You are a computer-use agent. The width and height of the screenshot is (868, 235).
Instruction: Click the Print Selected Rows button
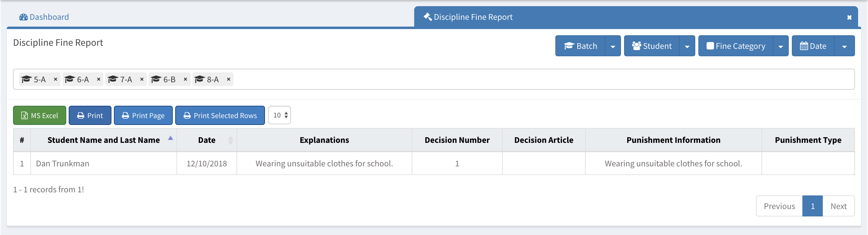point(220,115)
